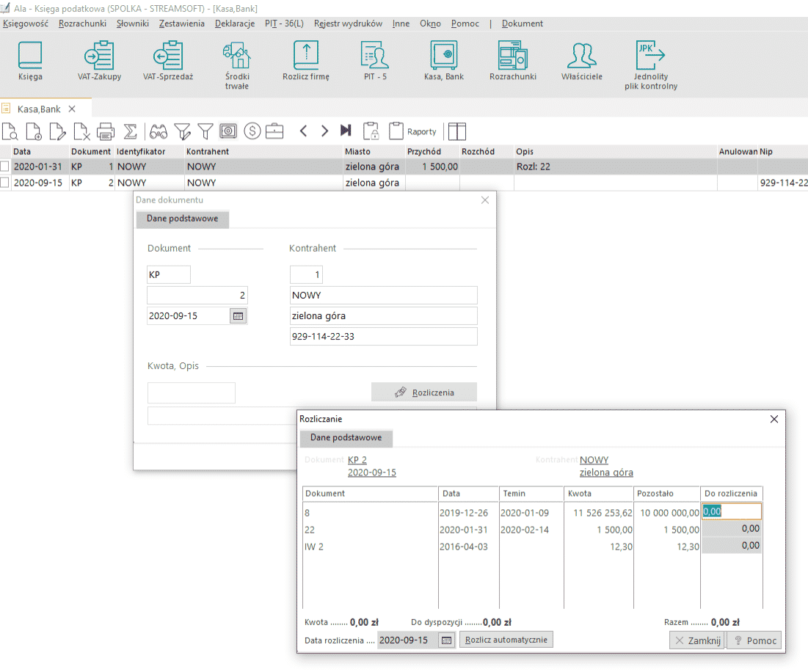Open the PIT - 5 icon
This screenshot has width=808, height=672.
pyautogui.click(x=375, y=61)
